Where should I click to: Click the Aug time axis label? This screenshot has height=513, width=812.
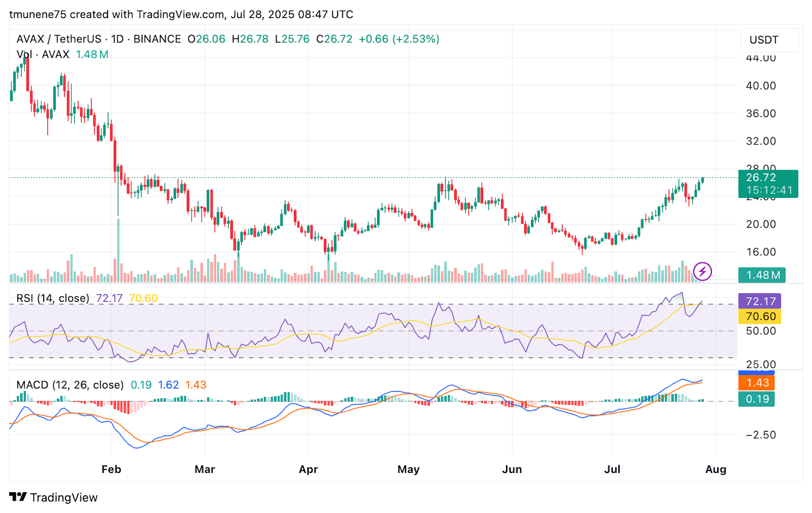pos(716,469)
